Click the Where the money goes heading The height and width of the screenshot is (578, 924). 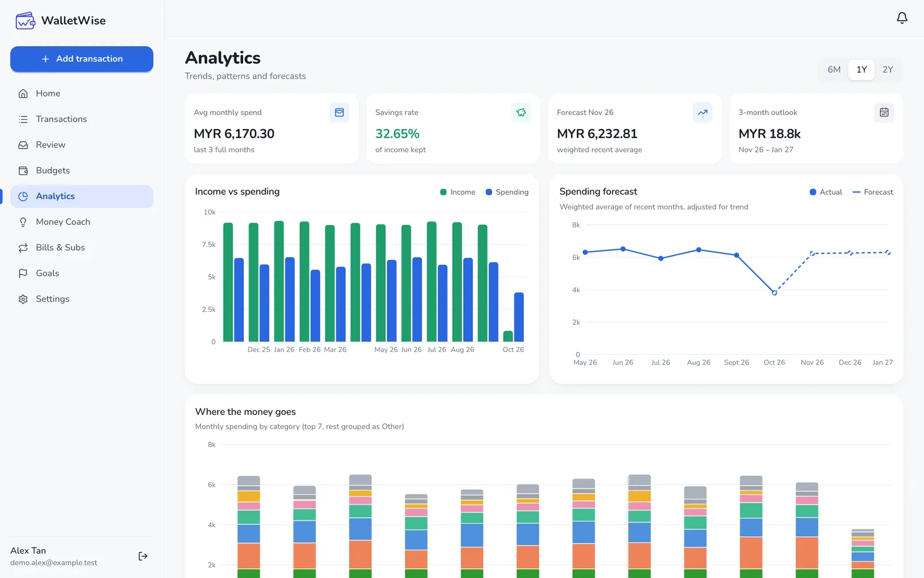pyautogui.click(x=245, y=412)
